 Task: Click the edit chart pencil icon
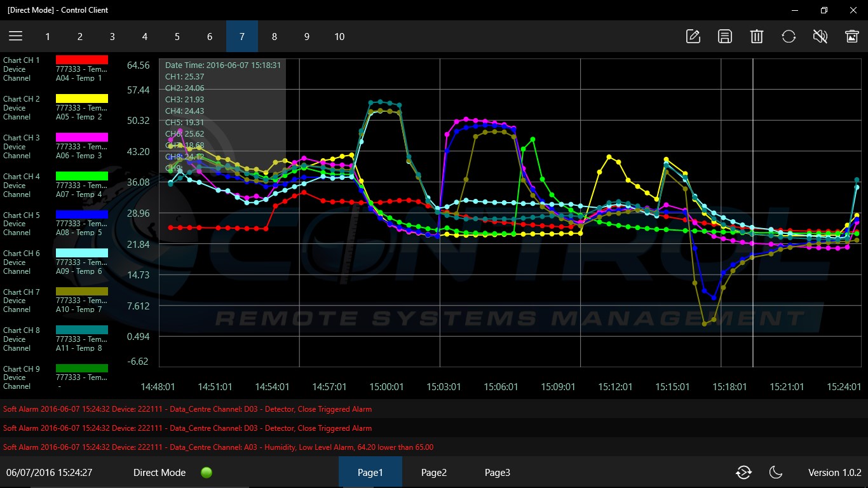point(693,36)
